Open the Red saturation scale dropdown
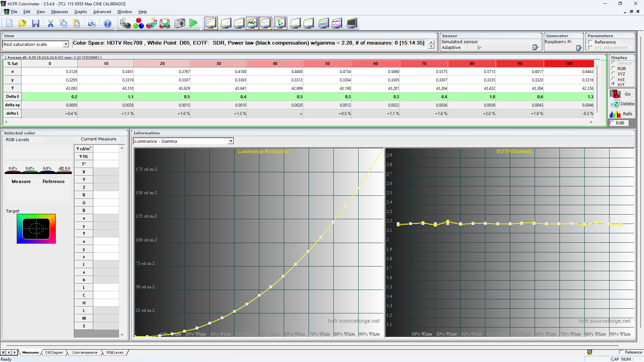The height and width of the screenshot is (362, 644). [x=66, y=44]
